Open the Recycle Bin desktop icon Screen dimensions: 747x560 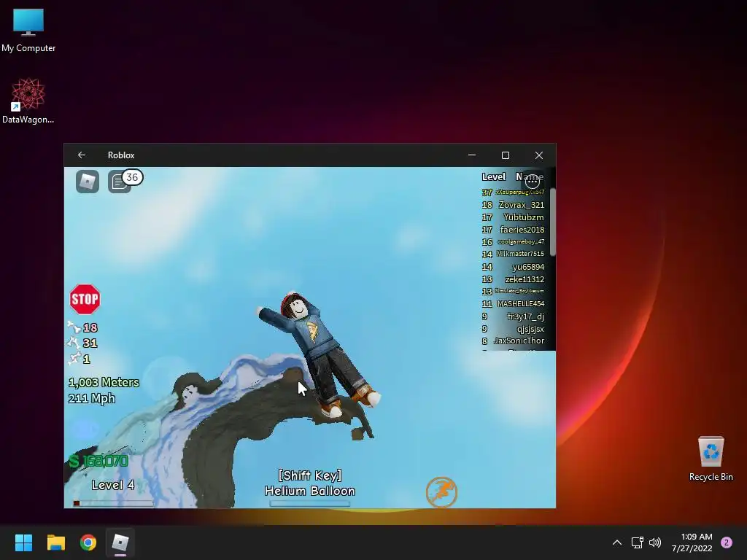711,459
